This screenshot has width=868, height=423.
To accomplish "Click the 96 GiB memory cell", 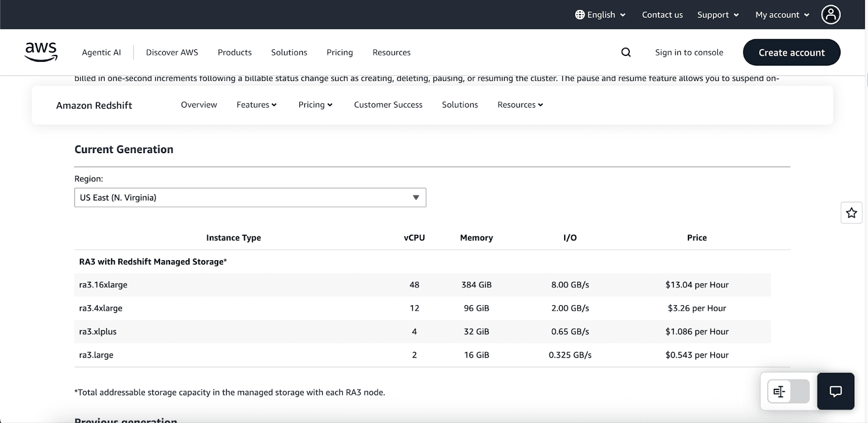I will pyautogui.click(x=476, y=308).
